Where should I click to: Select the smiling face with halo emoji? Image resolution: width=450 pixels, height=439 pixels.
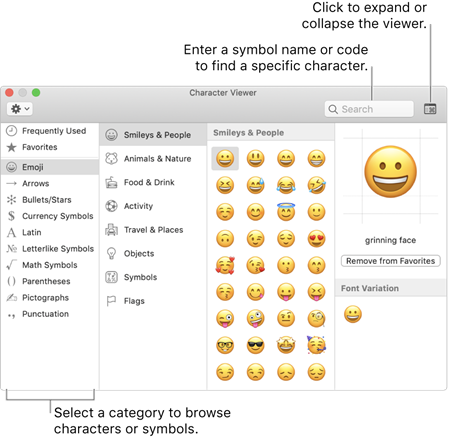coord(286,212)
